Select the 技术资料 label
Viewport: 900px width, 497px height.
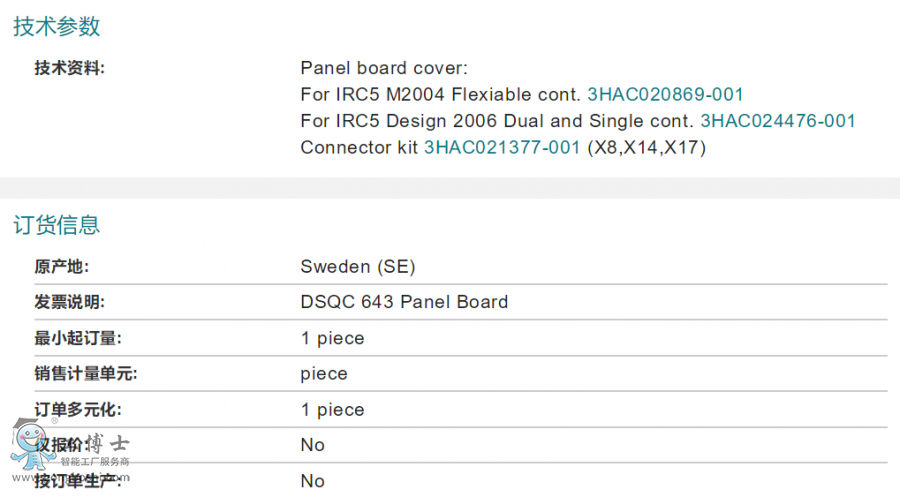click(69, 68)
